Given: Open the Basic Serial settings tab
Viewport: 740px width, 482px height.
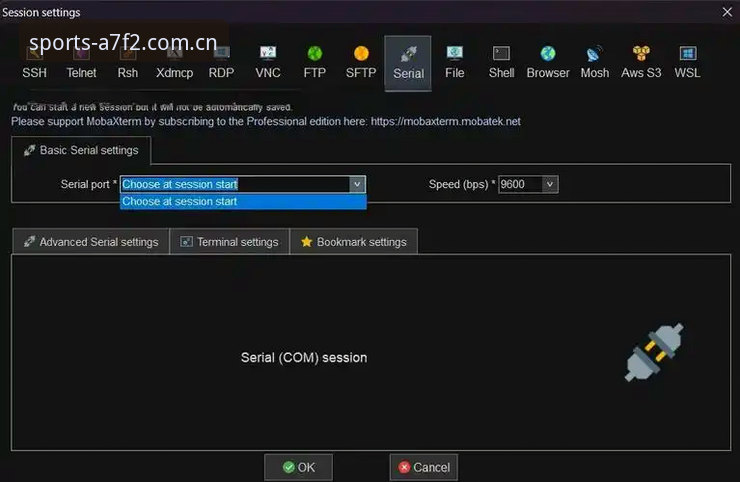Looking at the screenshot, I should pos(81,151).
